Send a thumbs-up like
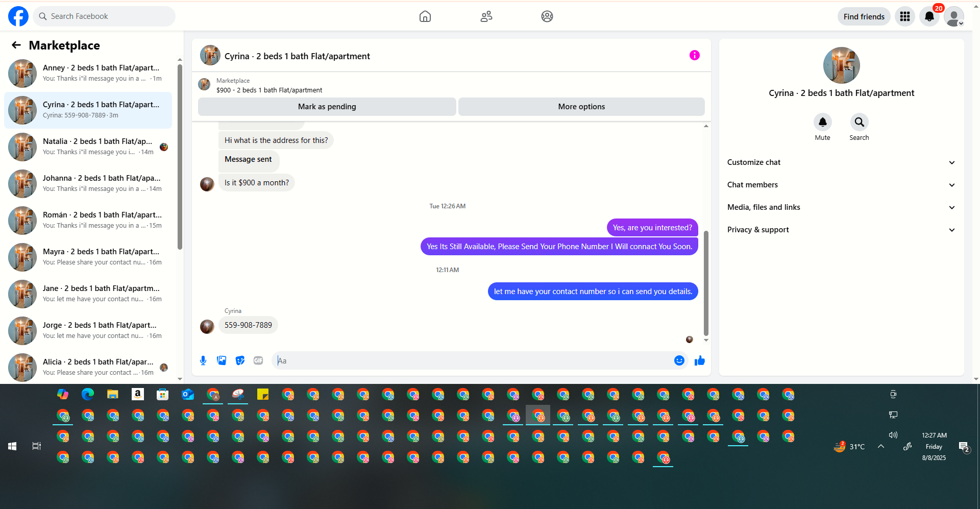980x509 pixels. coord(700,360)
